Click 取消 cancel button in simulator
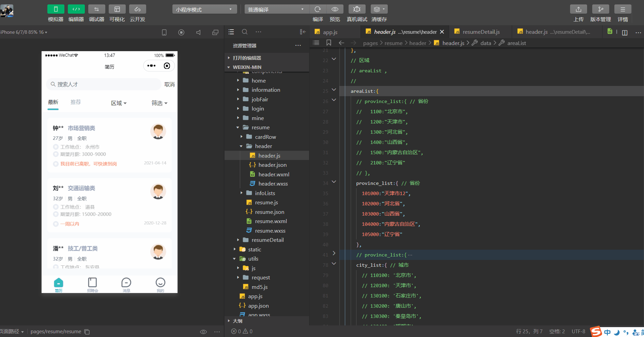Screen dimensions: 644x337 169,84
